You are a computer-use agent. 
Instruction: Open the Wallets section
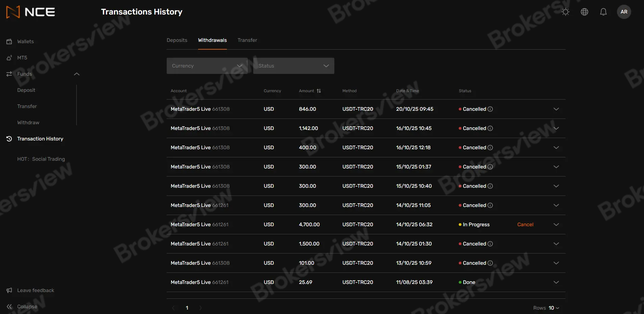(25, 42)
